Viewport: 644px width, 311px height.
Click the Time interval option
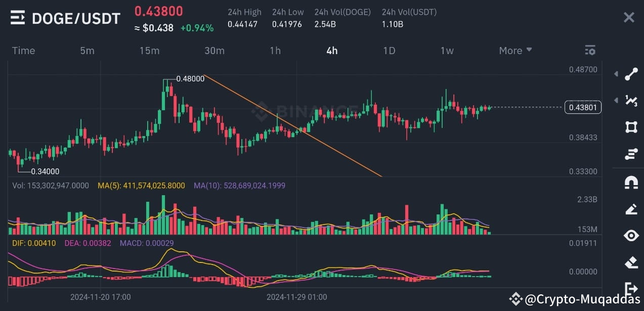(23, 50)
